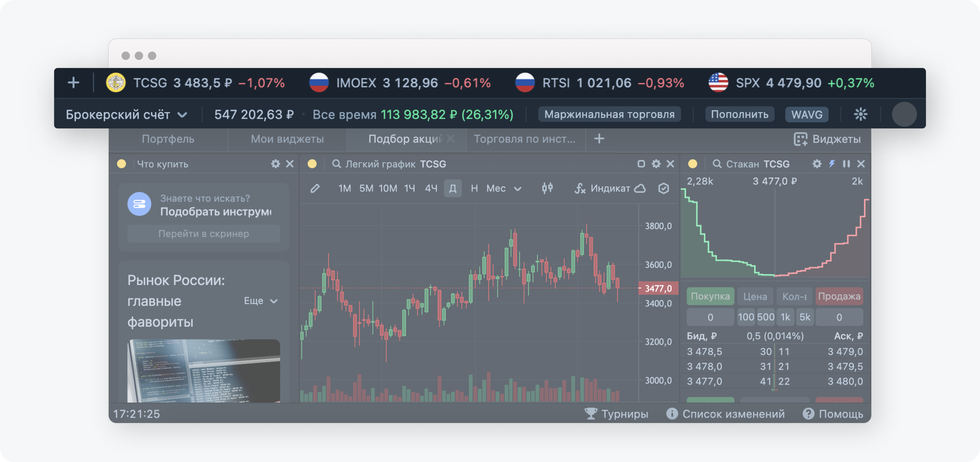Click the Перейти в скринер button
Image resolution: width=980 pixels, height=462 pixels.
tap(204, 233)
